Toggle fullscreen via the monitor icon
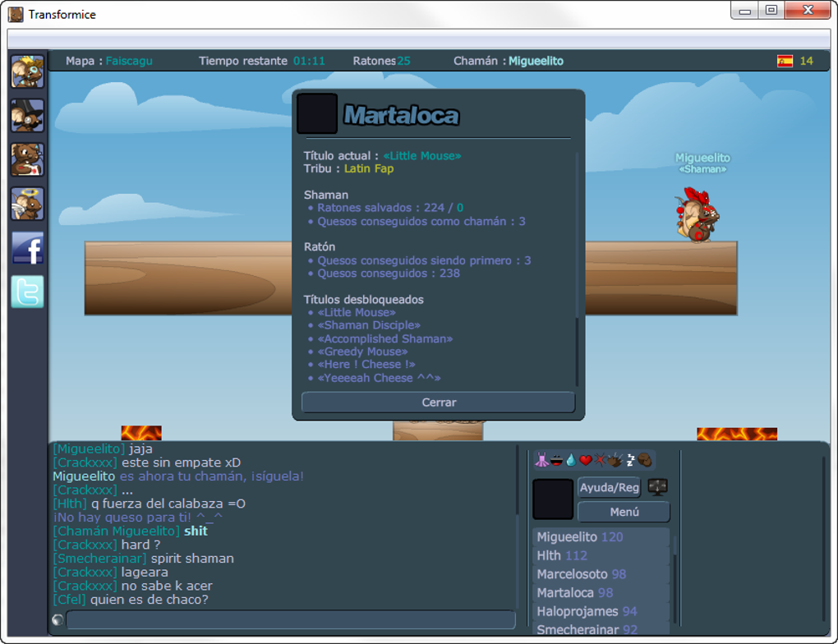The width and height of the screenshot is (838, 644). (657, 487)
